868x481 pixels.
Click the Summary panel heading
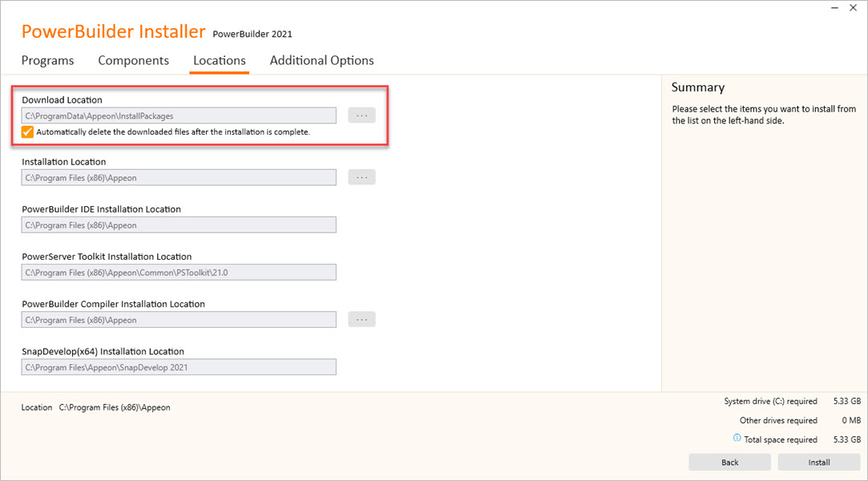698,87
